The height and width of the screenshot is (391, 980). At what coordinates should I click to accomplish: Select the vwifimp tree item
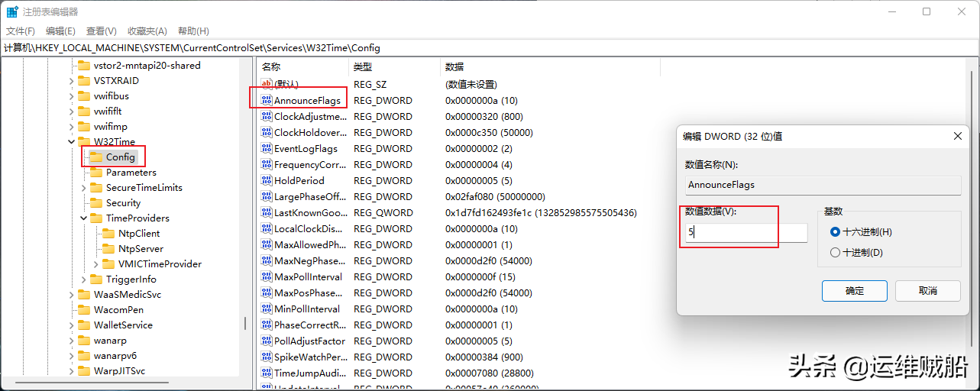point(110,127)
